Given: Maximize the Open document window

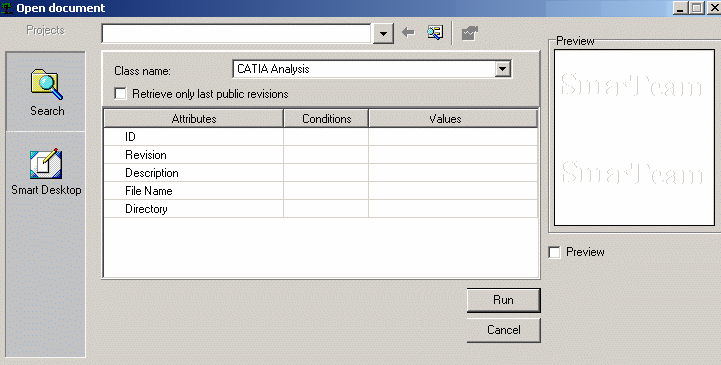Looking at the screenshot, I should click(697, 8).
